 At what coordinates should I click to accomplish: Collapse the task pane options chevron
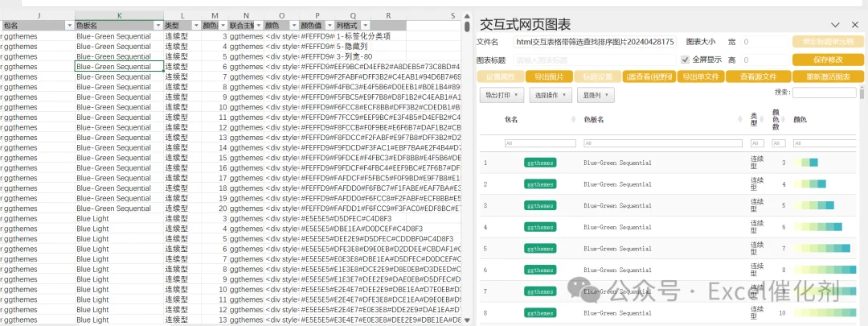(x=835, y=24)
